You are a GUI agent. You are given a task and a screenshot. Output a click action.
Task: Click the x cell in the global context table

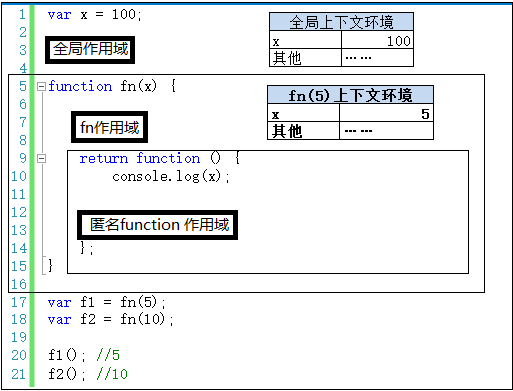pos(305,40)
